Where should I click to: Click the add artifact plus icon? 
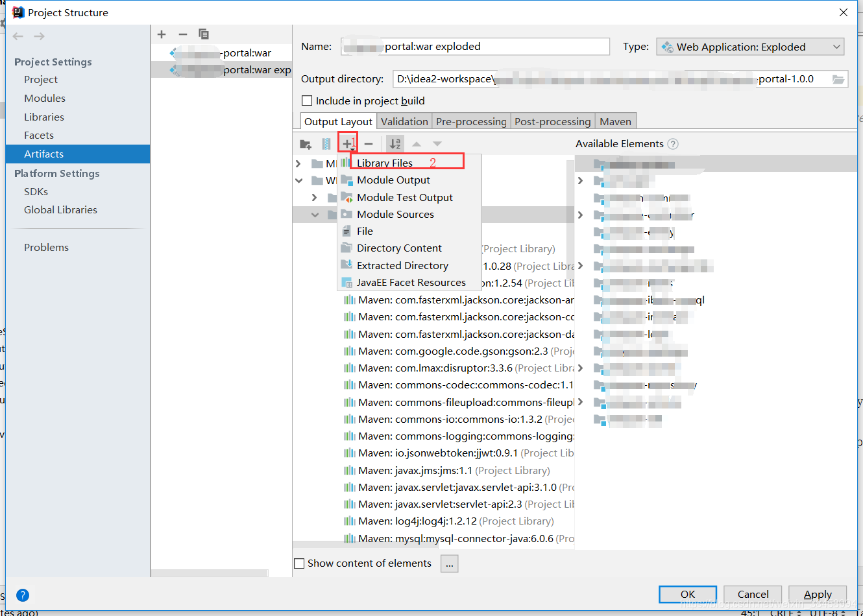[162, 34]
